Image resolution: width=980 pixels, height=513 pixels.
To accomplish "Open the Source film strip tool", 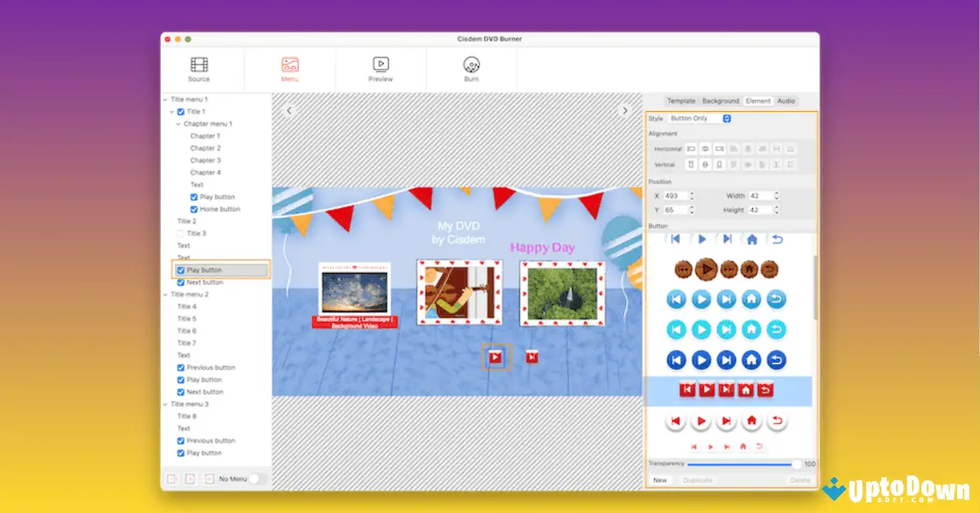I will pos(198,65).
